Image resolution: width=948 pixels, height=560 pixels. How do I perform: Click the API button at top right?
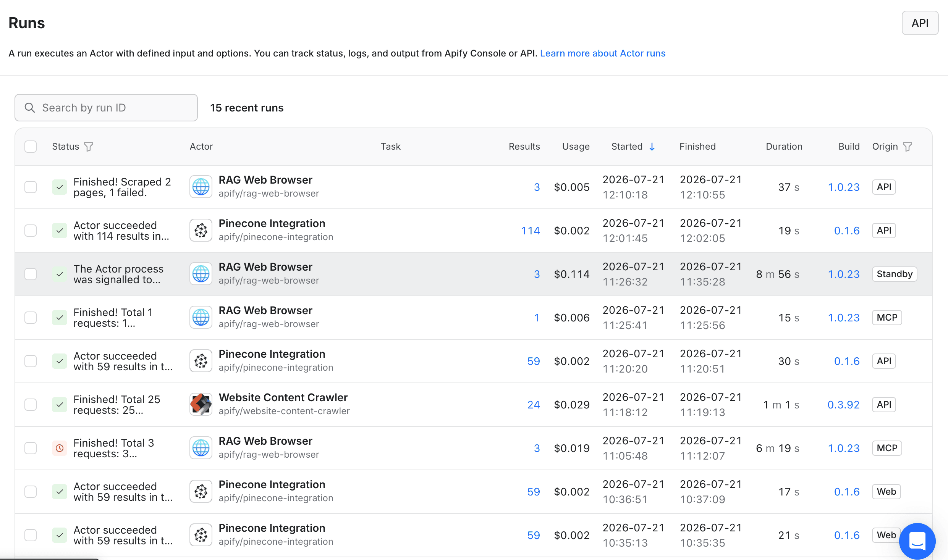click(920, 23)
